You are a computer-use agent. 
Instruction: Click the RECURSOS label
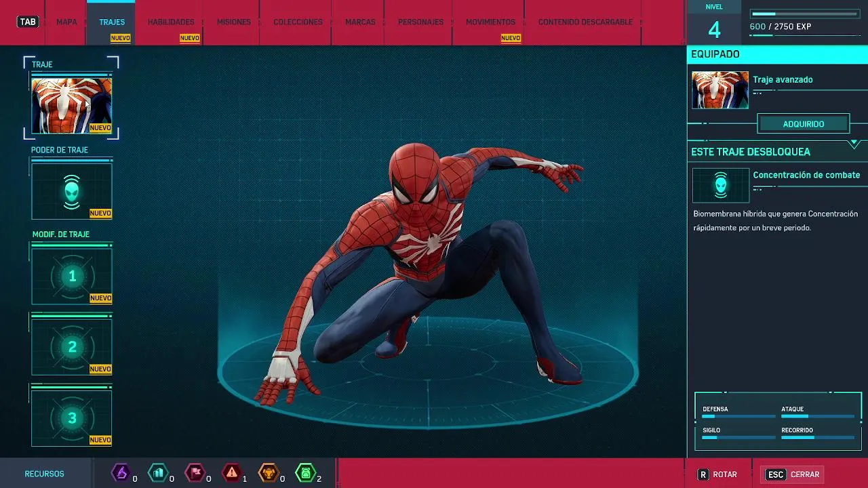pyautogui.click(x=44, y=474)
